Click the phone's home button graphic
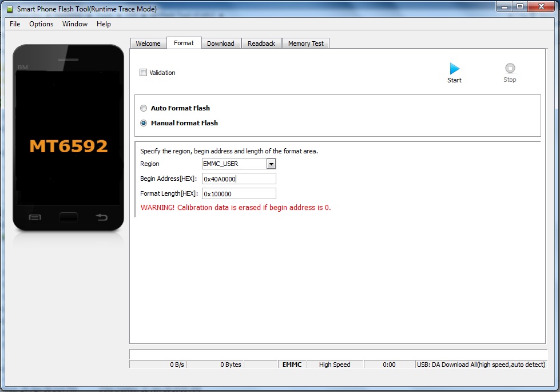 coord(69,217)
